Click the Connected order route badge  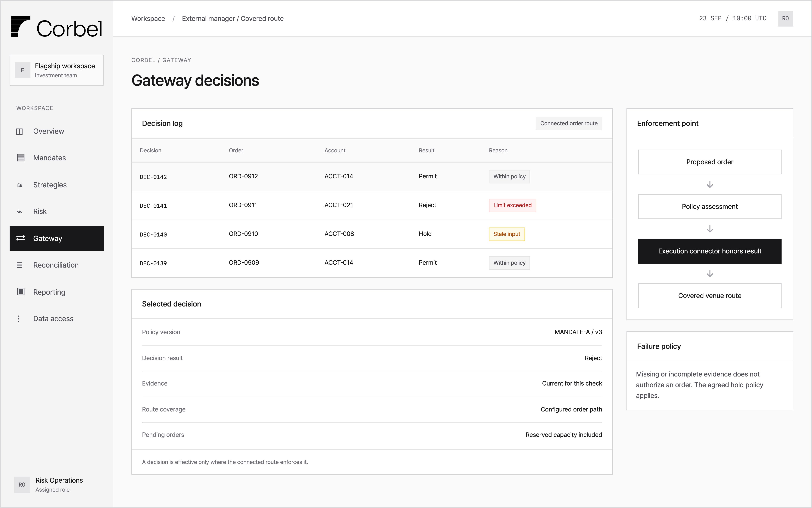(x=569, y=123)
